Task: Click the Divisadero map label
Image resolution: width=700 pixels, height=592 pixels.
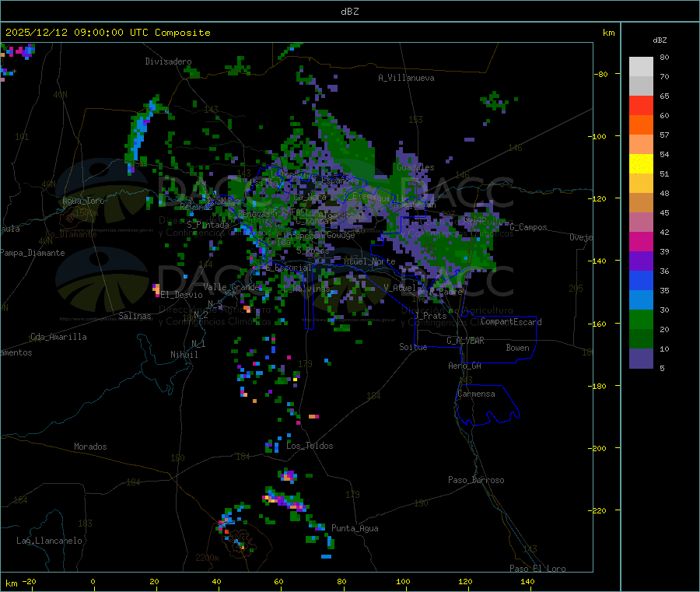Action: point(168,61)
